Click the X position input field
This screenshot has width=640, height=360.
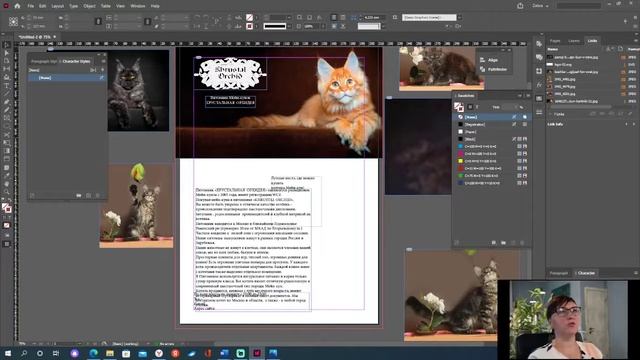pos(43,18)
